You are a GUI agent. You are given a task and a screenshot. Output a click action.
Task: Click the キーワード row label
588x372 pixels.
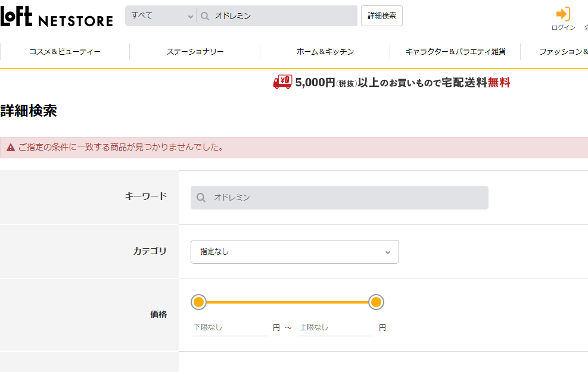pos(145,196)
